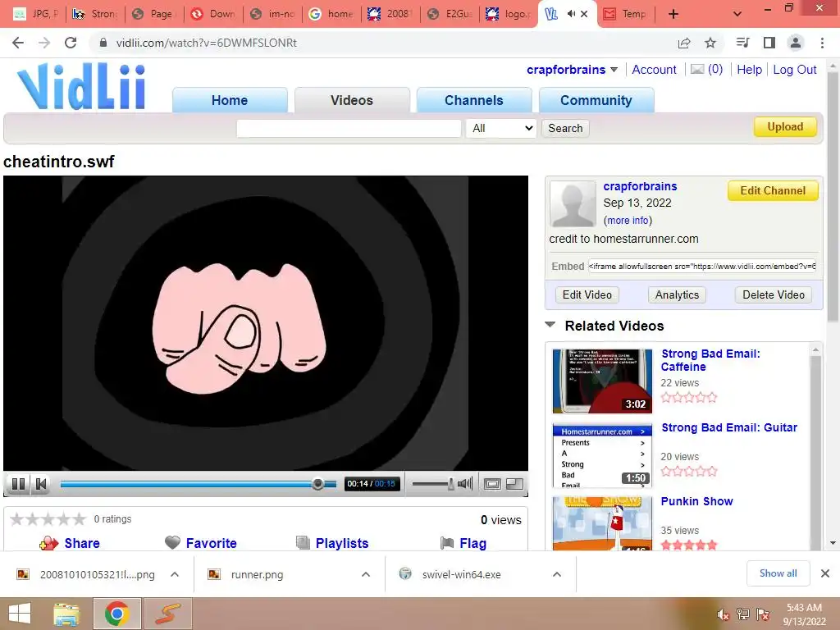This screenshot has width=840, height=630.
Task: Click the Search button
Action: [x=565, y=128]
